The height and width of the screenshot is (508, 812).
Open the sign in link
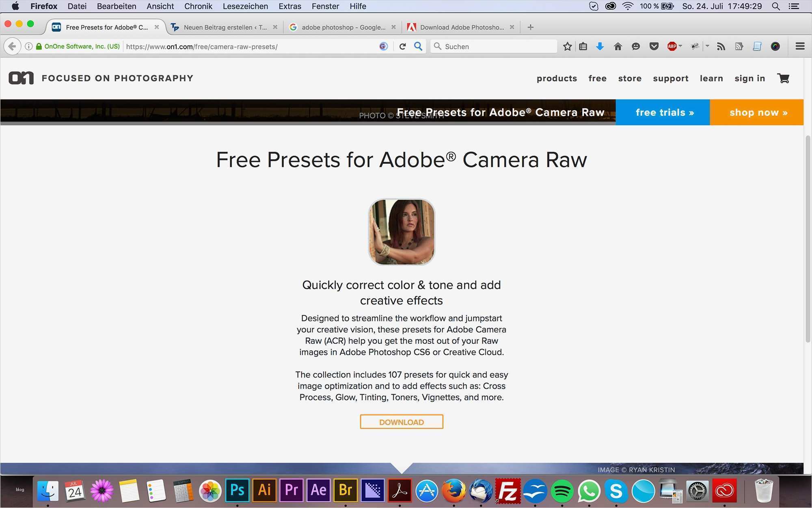(x=749, y=78)
